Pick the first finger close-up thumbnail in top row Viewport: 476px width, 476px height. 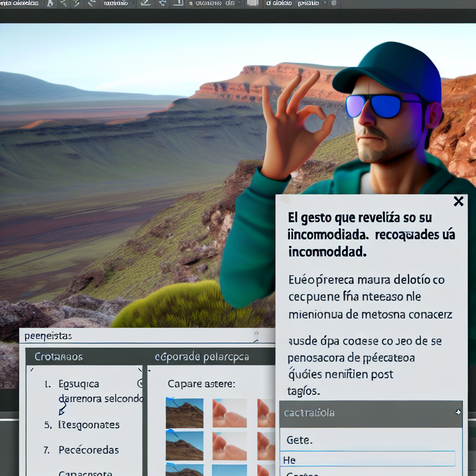(230, 413)
